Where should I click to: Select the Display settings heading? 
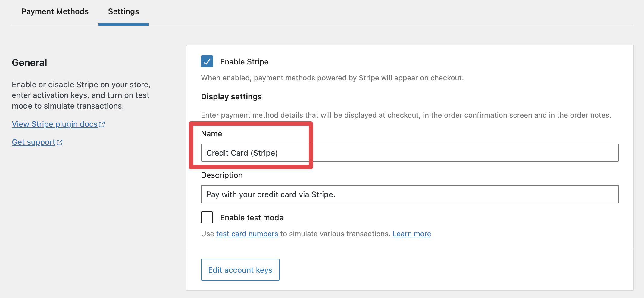coord(231,97)
